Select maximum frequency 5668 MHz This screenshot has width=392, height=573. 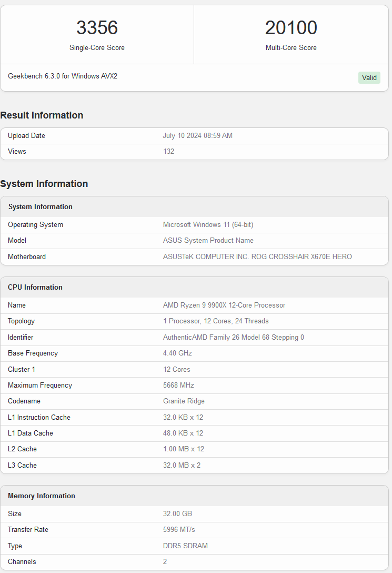click(178, 385)
